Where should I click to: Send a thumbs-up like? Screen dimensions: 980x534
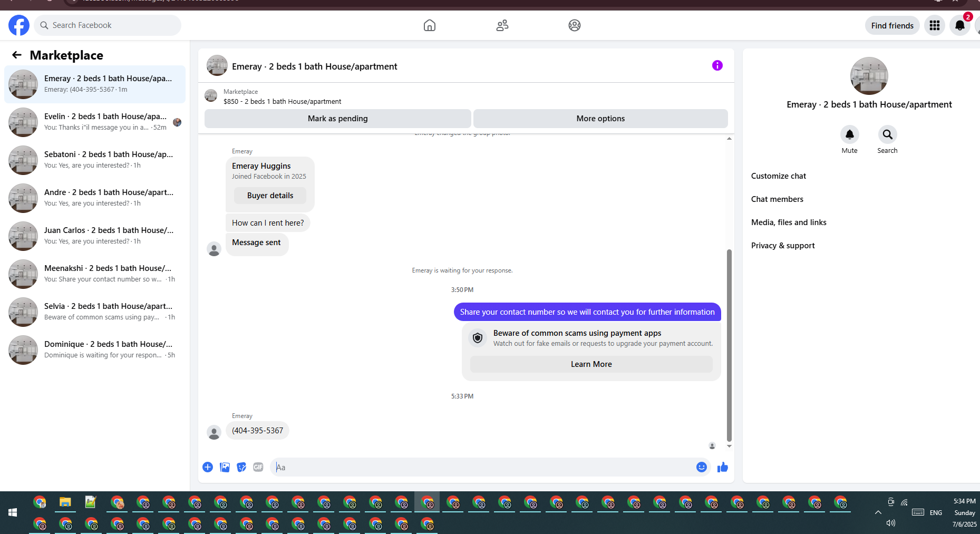click(x=723, y=467)
